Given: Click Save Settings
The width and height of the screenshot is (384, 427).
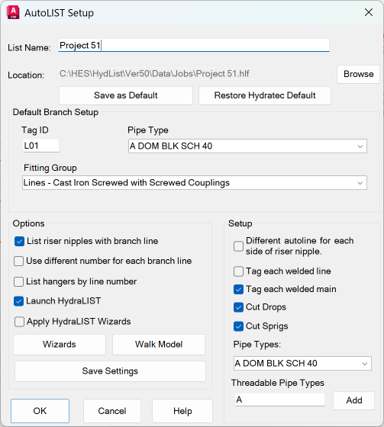Looking at the screenshot, I should [110, 371].
